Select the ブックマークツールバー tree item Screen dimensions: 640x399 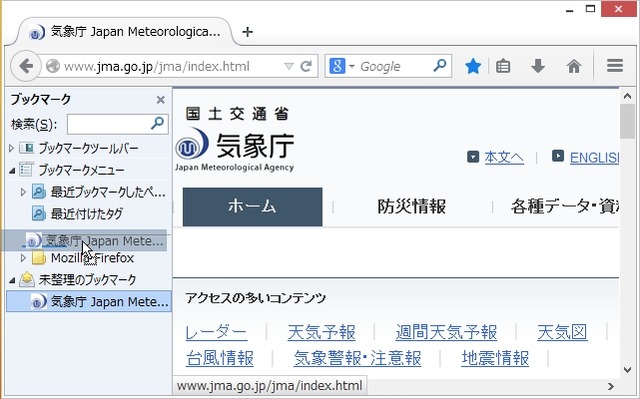[88, 148]
